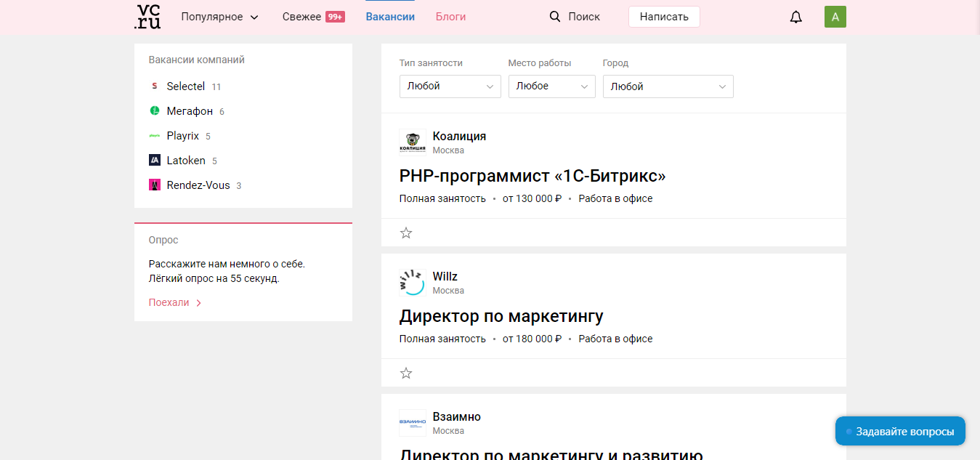This screenshot has width=980, height=460.
Task: Switch to the Блоги tab
Action: 450,16
